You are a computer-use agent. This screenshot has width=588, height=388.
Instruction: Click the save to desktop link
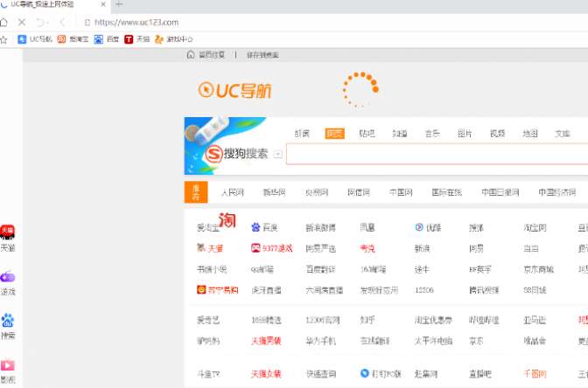tap(262, 55)
